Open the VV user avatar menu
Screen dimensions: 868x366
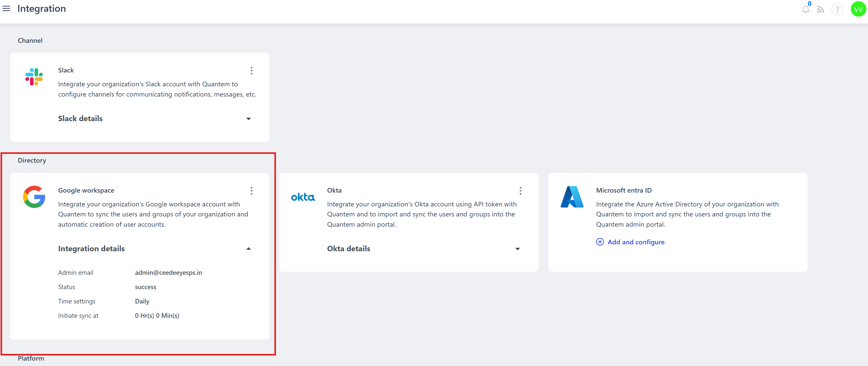858,9
